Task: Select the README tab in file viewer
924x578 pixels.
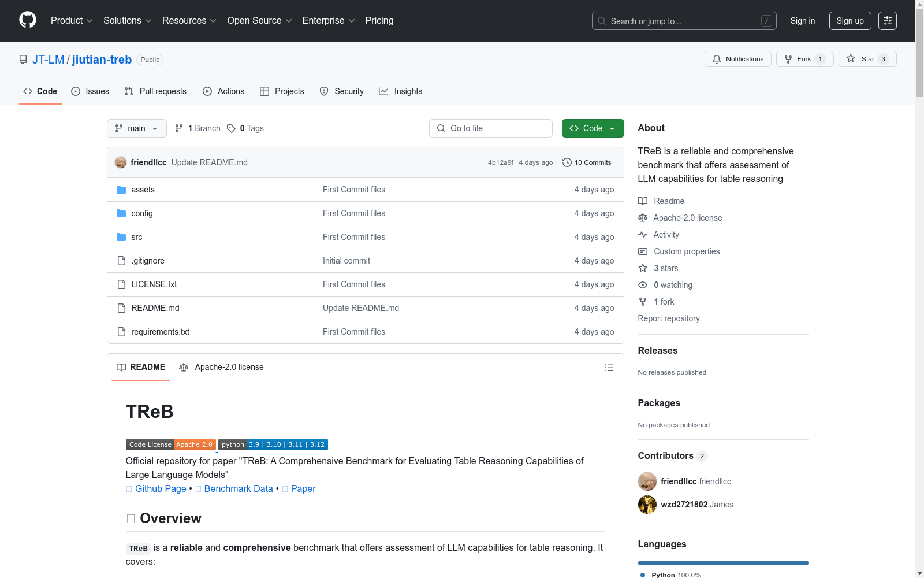Action: coord(141,367)
